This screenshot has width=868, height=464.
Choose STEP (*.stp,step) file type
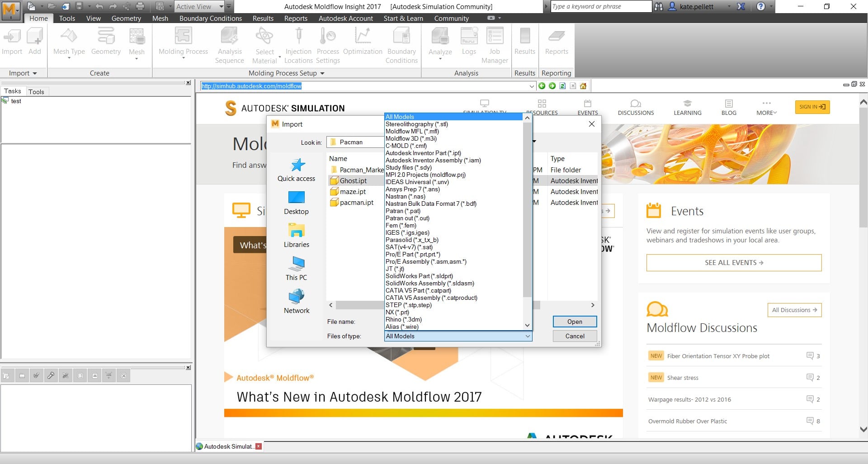click(x=408, y=305)
